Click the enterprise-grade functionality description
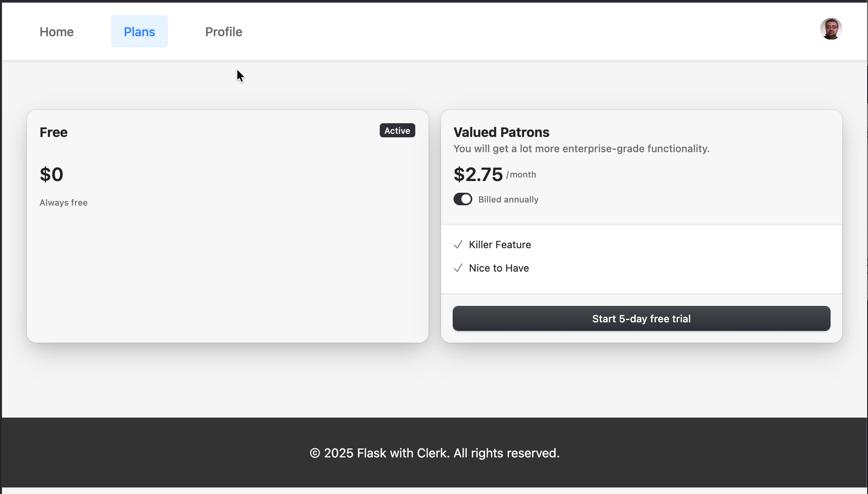Screen dimensions: 868x494 coord(581,149)
